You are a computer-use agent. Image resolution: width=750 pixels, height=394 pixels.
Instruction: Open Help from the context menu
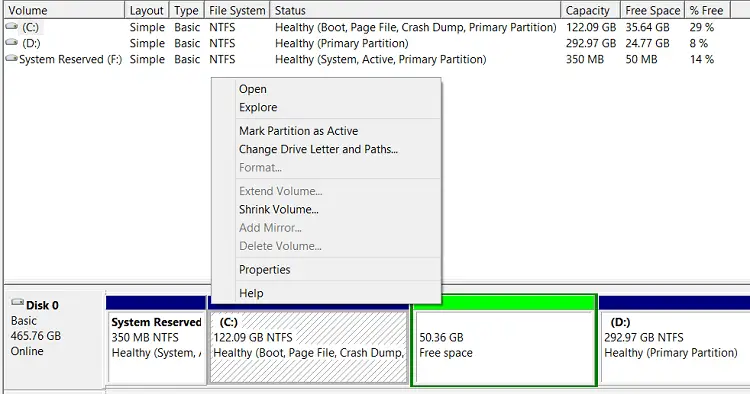[x=251, y=293]
